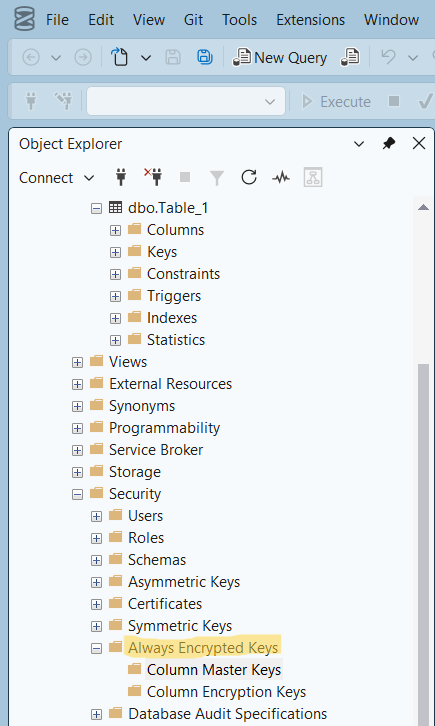Collapse the Always Encrypted Keys node
Image resolution: width=435 pixels, height=726 pixels.
pyautogui.click(x=96, y=649)
